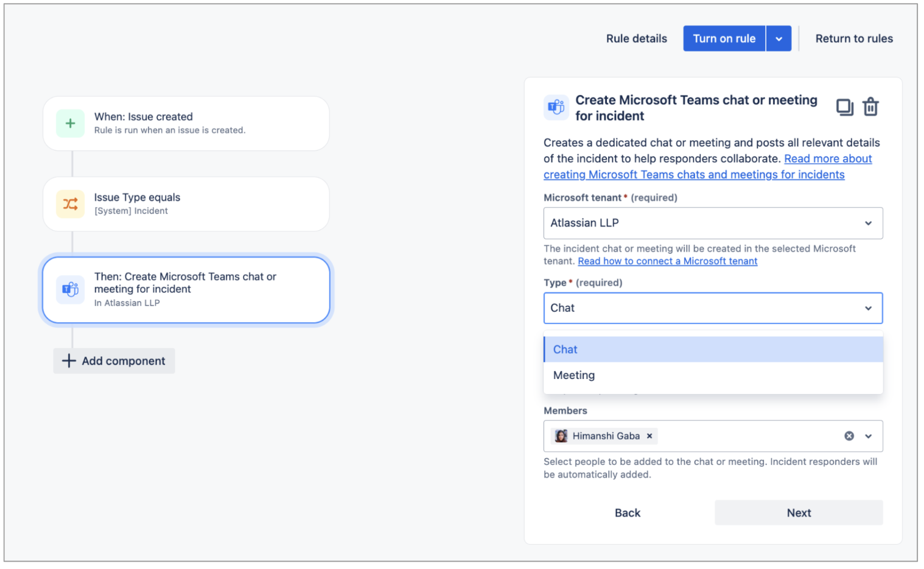Screen dimensions: 924x569
Task: Open the connect a Microsoft tenant link
Action: pos(668,261)
